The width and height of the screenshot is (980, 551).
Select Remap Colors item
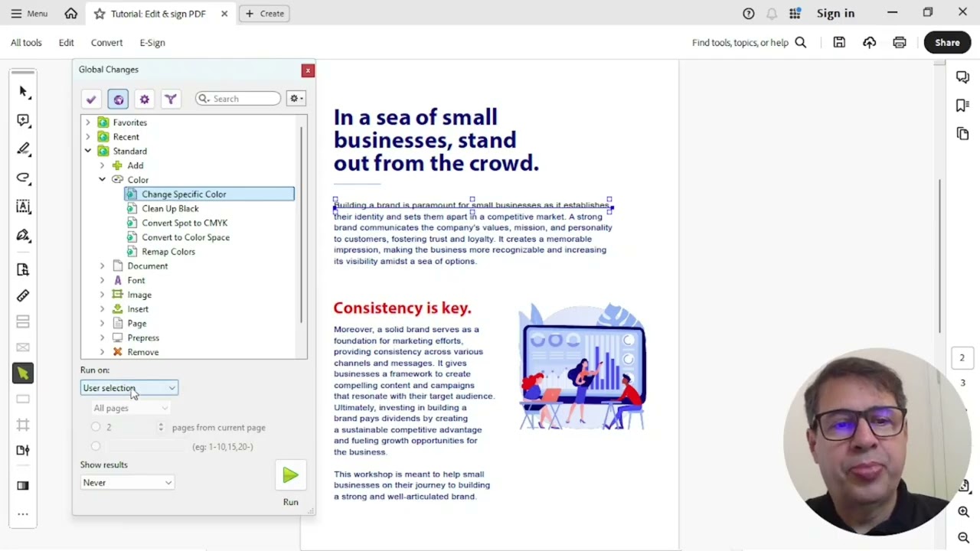coord(168,252)
